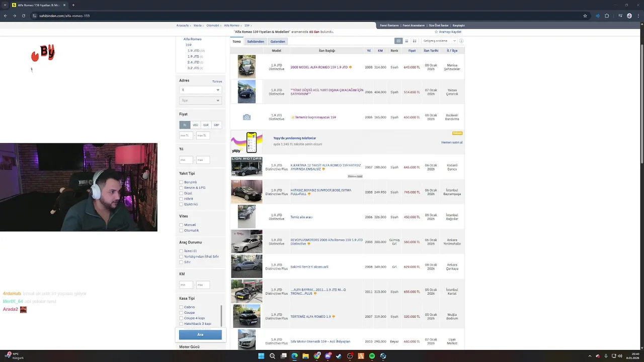Click the Fiyat min TL input field
The width and height of the screenshot is (644, 362).
[x=186, y=135]
